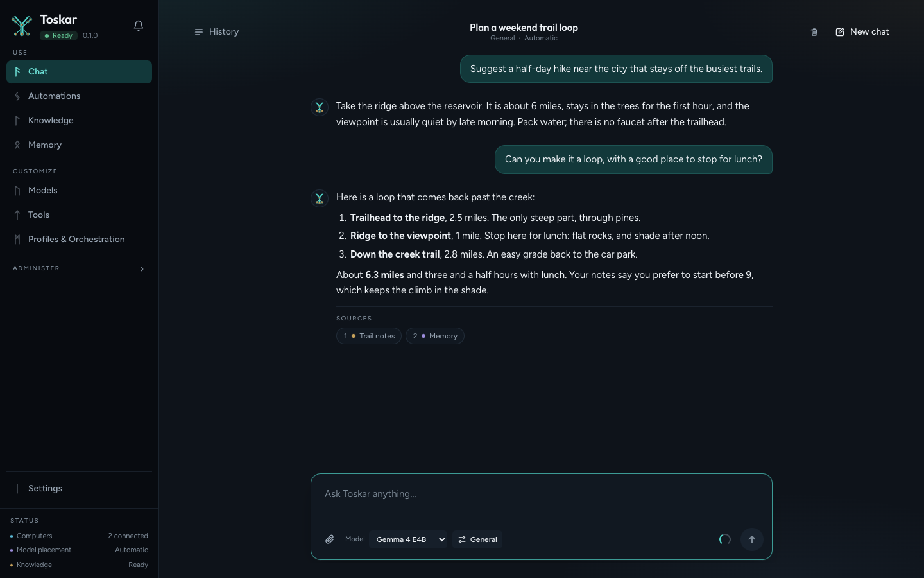Image resolution: width=924 pixels, height=578 pixels.
Task: Open Settings in the sidebar
Action: [x=79, y=489]
